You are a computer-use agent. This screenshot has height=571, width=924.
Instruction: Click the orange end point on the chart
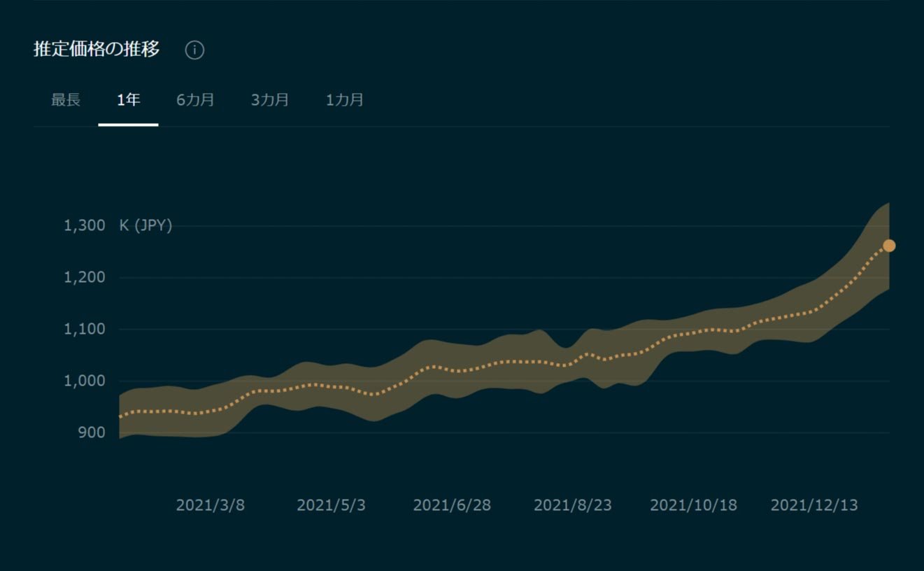[889, 246]
